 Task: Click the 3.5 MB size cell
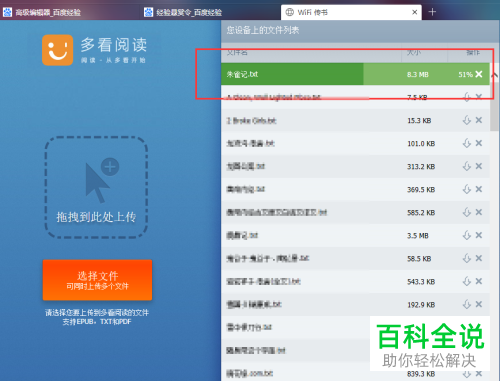click(418, 236)
